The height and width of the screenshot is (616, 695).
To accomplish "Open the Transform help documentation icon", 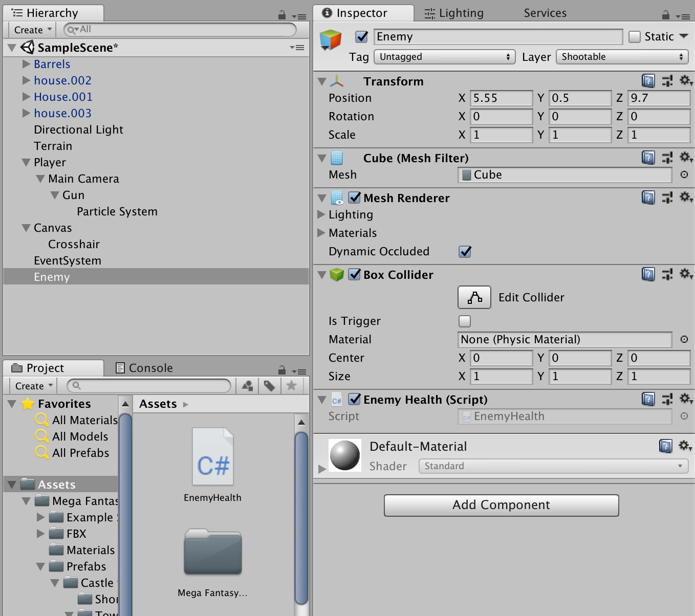I will [648, 81].
